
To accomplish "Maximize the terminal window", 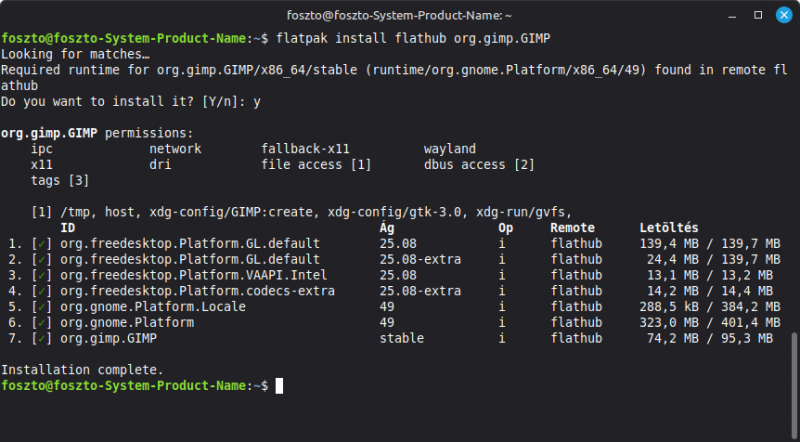I will (758, 15).
